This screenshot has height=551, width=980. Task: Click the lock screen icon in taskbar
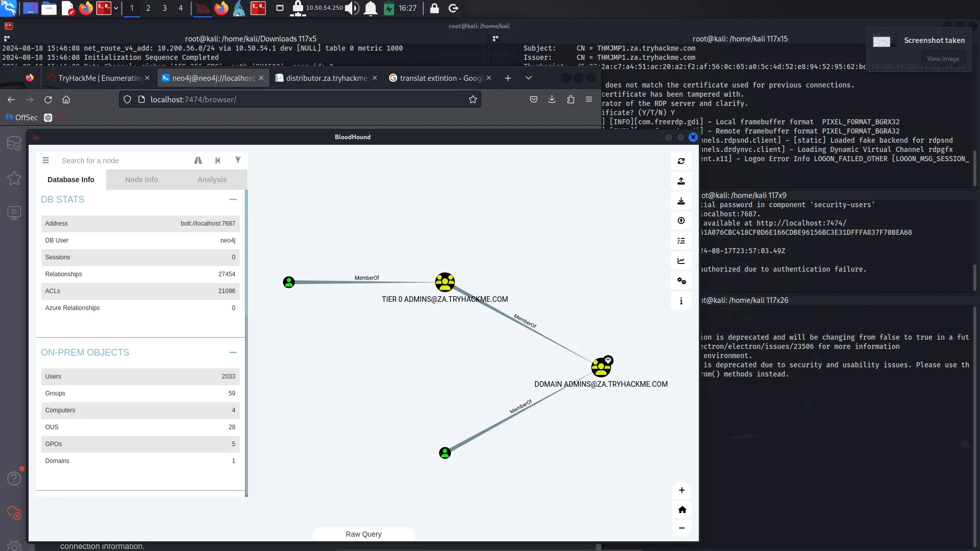[x=435, y=8]
